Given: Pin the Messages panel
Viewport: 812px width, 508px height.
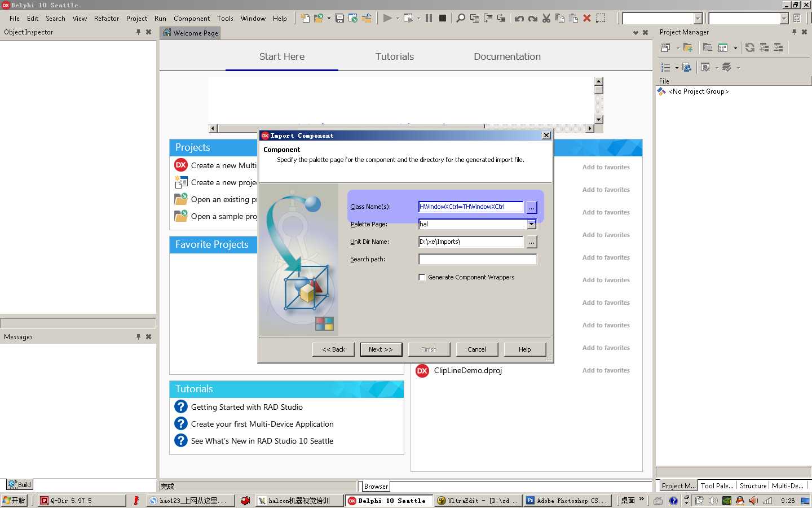Looking at the screenshot, I should (138, 336).
